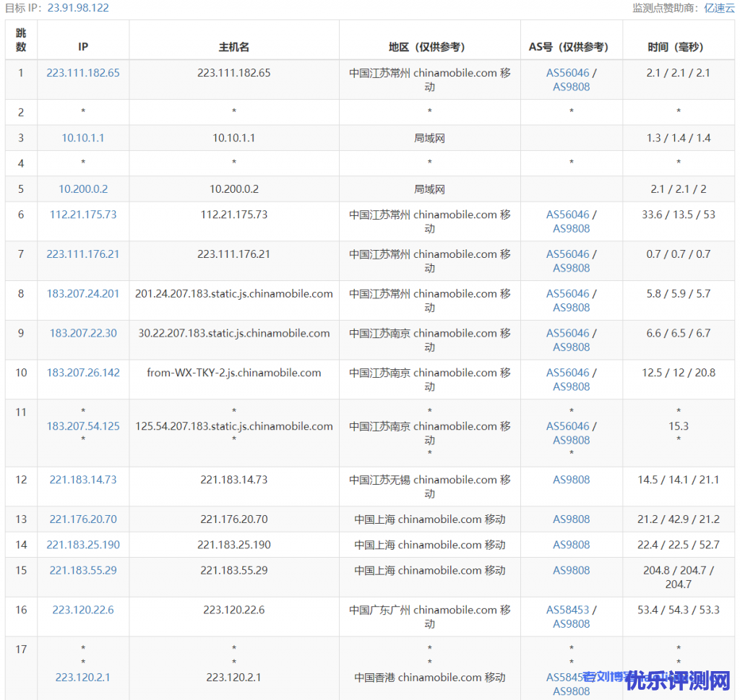
Task: Open IP 223.111.176.21 in hop 7
Action: 83,254
